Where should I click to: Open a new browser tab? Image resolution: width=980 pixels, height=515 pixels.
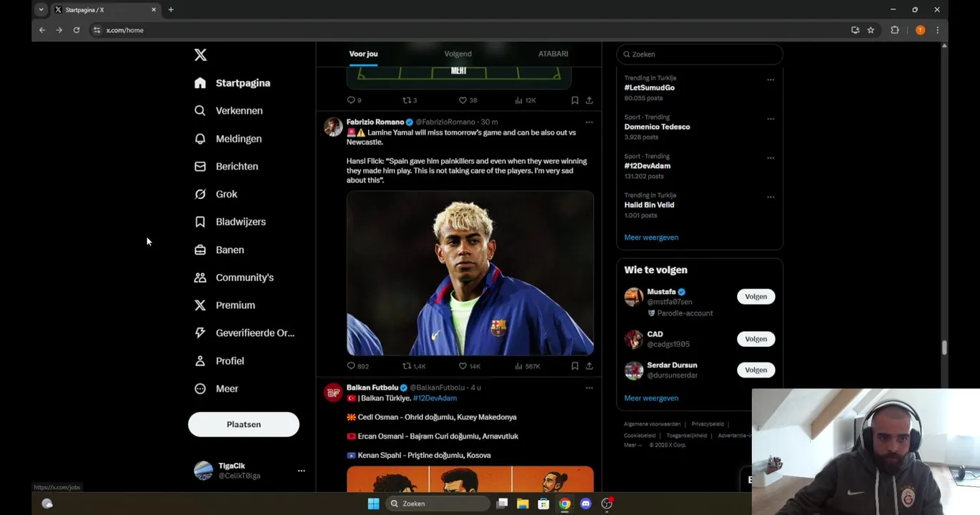171,10
